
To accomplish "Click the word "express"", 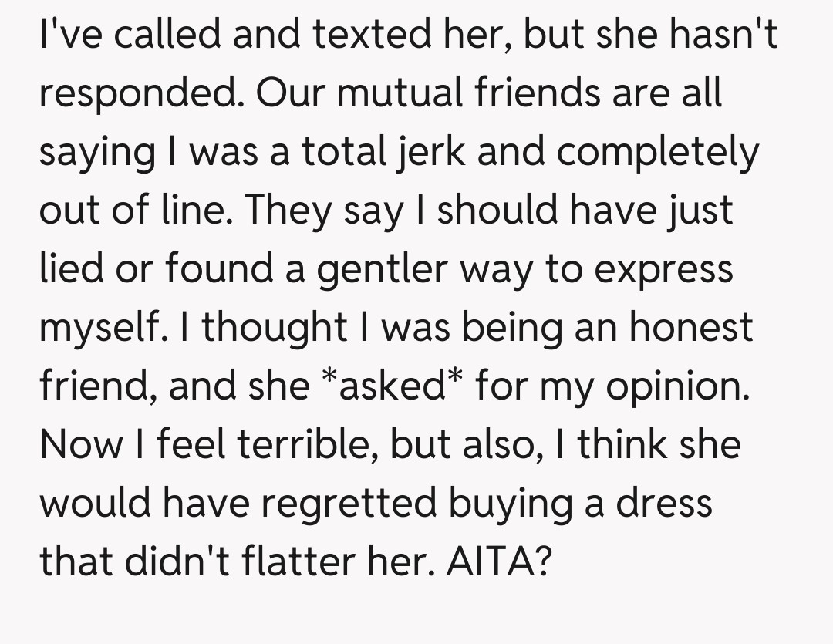I will coord(663,269).
